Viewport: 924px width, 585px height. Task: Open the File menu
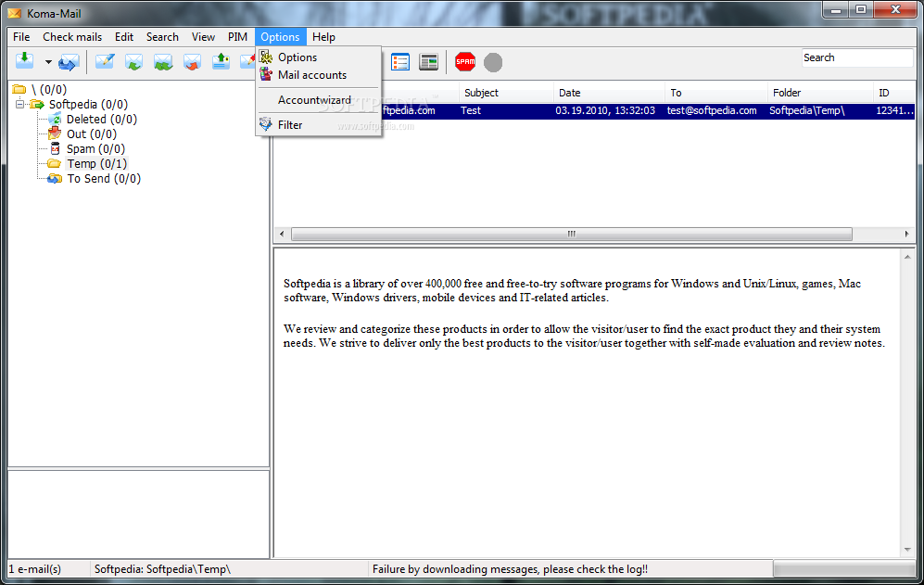click(x=21, y=36)
